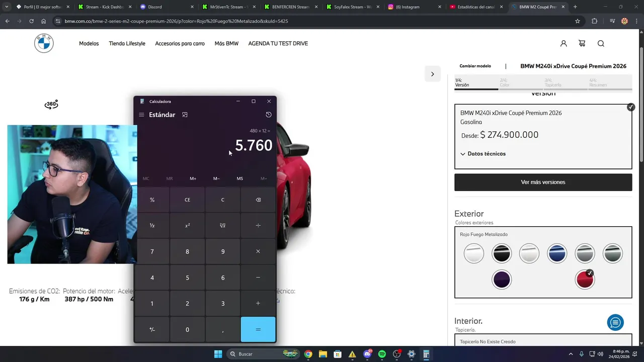Image resolution: width=644 pixels, height=362 pixels.
Task: Open Spotify from the Windows taskbar
Action: [382, 354]
